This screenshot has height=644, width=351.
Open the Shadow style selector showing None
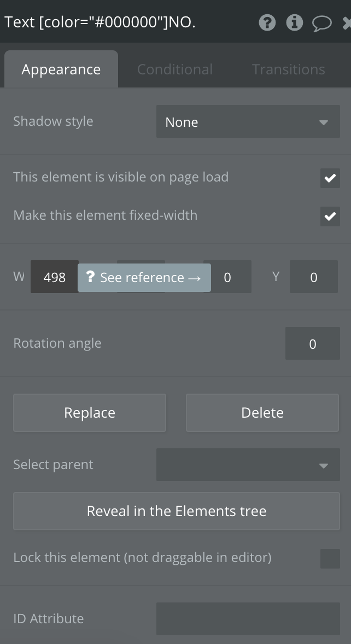(x=248, y=121)
